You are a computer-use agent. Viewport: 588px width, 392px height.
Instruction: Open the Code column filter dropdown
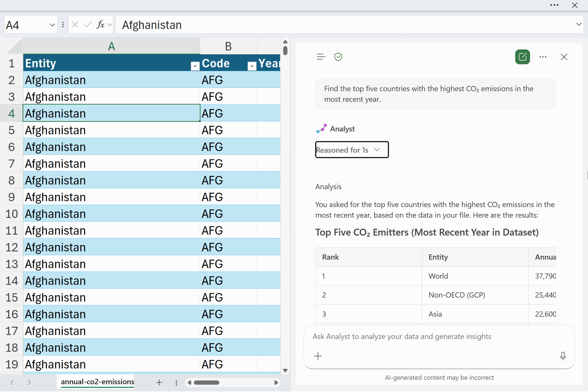pos(252,66)
